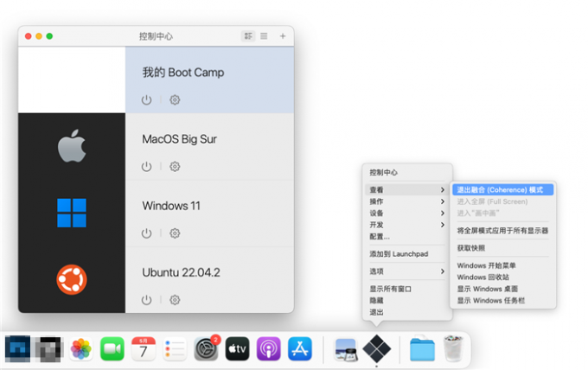Open Preview app from the Dock
588x370 pixels.
pos(346,349)
